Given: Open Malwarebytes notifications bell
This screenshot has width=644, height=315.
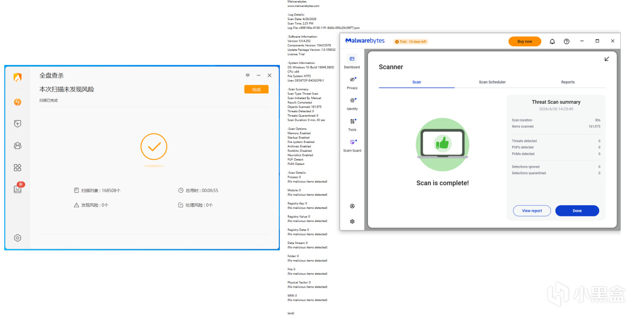Looking at the screenshot, I should 552,41.
